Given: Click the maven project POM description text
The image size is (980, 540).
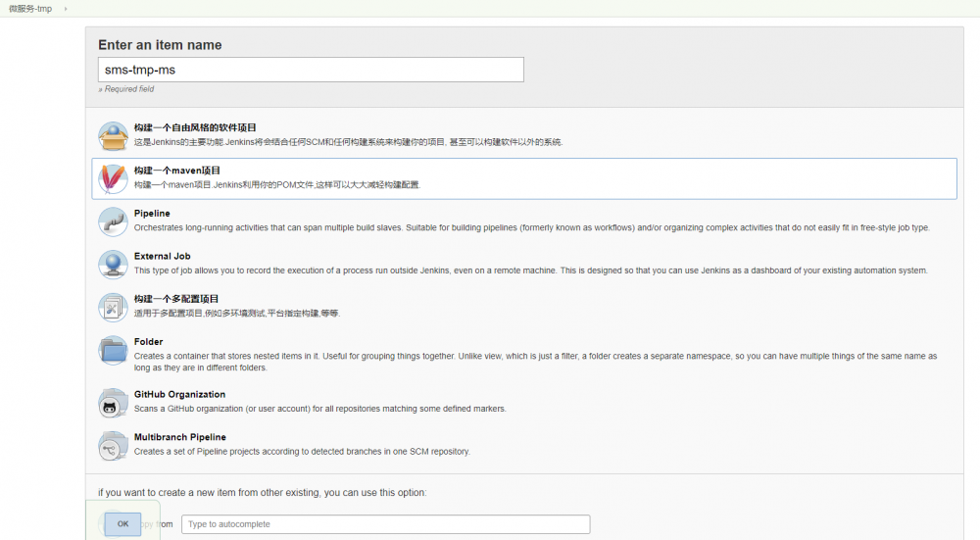Looking at the screenshot, I should pyautogui.click(x=277, y=185).
